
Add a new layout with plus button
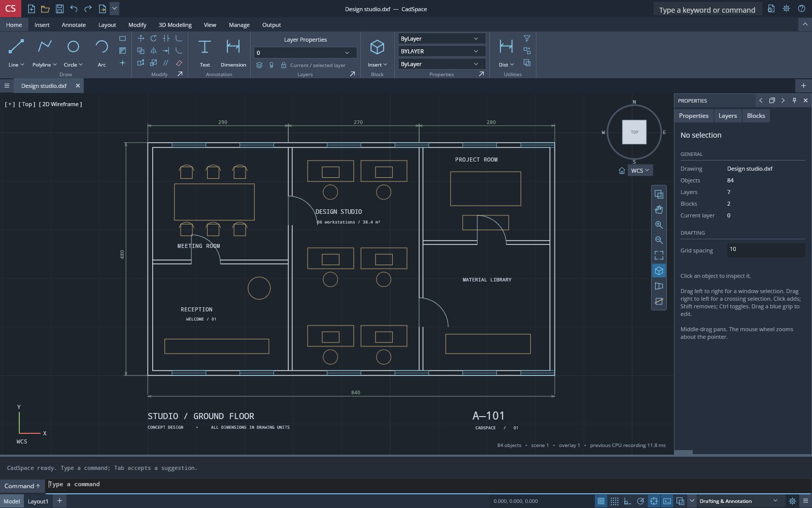pyautogui.click(x=59, y=501)
